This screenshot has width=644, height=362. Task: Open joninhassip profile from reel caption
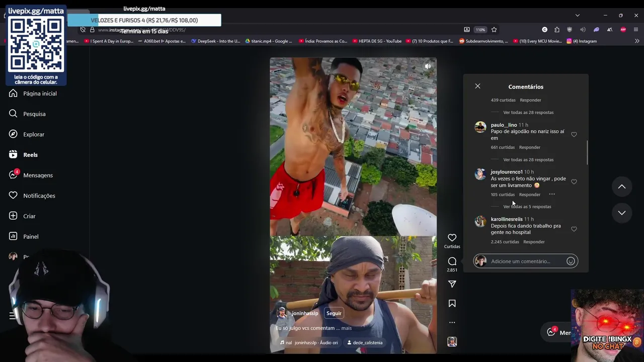pos(305,313)
